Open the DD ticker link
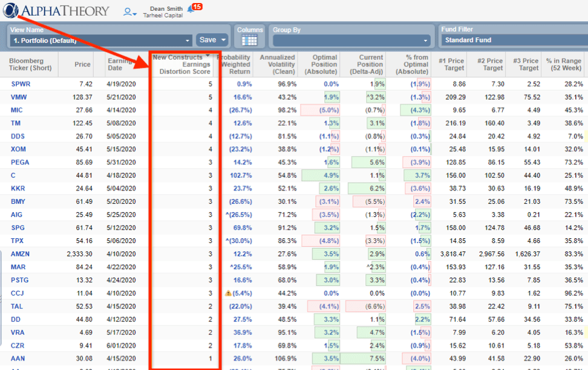Image resolution: width=588 pixels, height=370 pixels. click(16, 320)
